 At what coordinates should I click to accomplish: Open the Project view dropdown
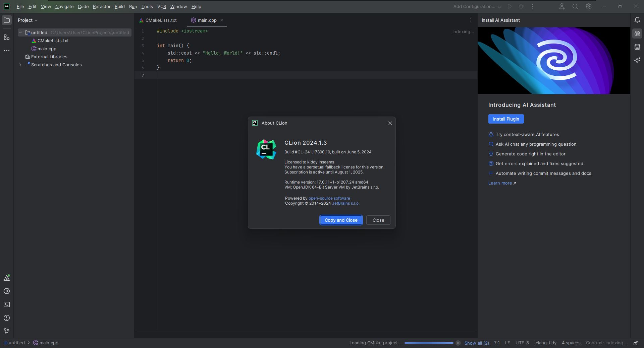click(28, 20)
